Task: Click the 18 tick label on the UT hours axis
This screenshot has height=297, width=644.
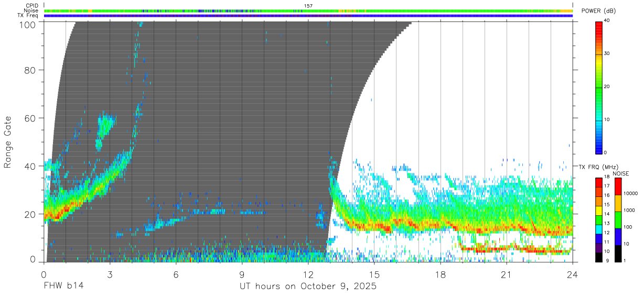Action: tap(441, 274)
